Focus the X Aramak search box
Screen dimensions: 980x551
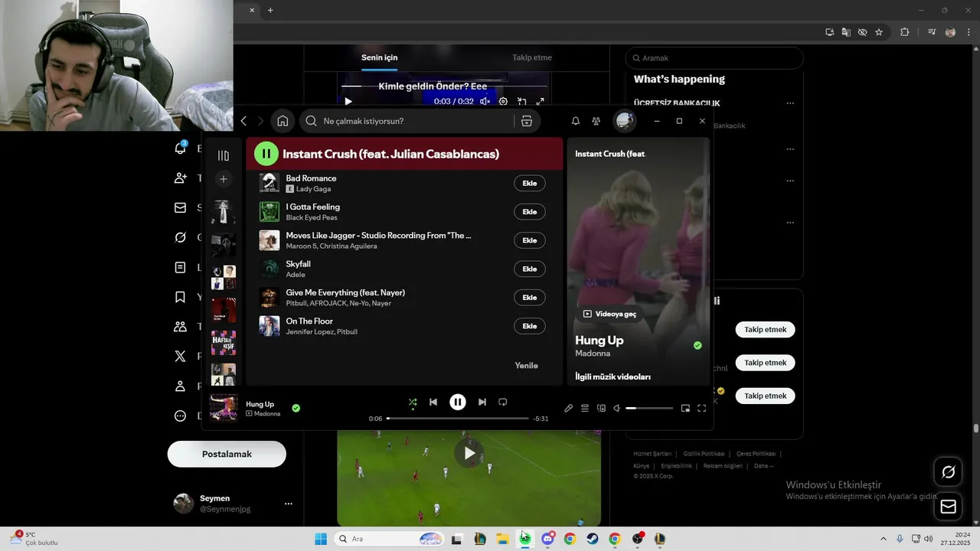714,58
